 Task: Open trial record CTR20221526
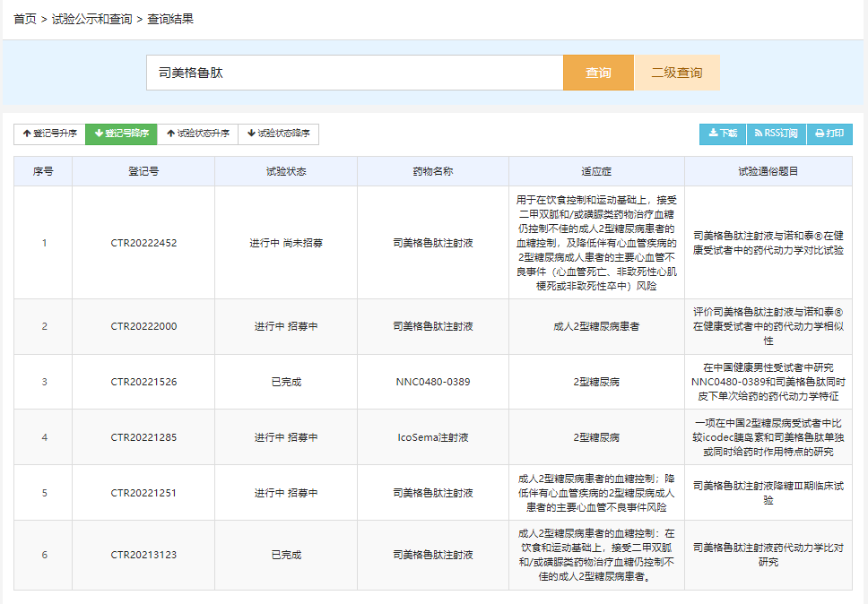pos(143,382)
